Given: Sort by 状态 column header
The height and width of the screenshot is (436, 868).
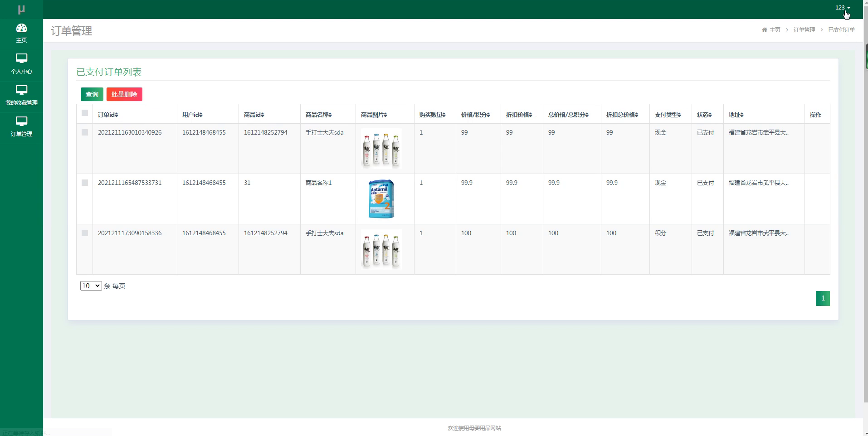Looking at the screenshot, I should [x=704, y=115].
